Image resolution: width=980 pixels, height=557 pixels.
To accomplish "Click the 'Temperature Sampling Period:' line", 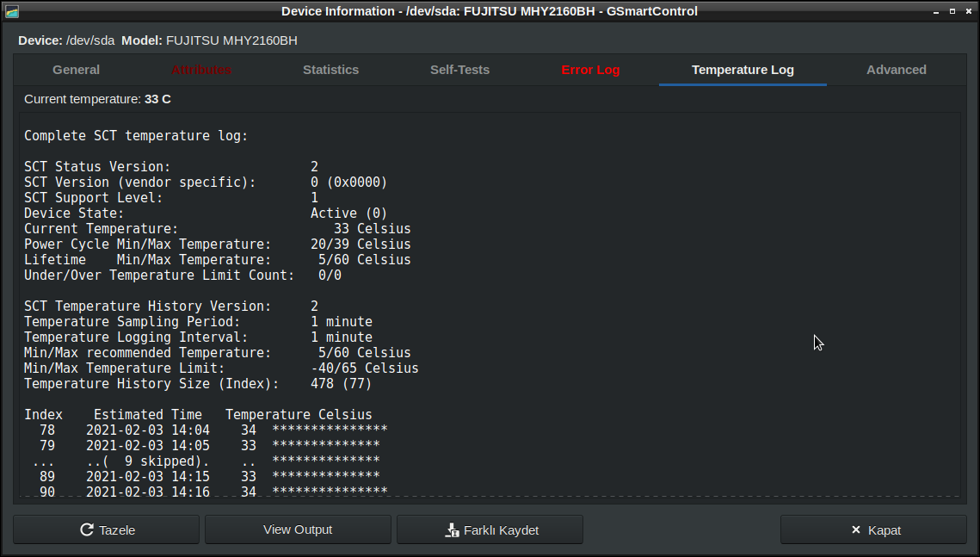I will coord(198,322).
